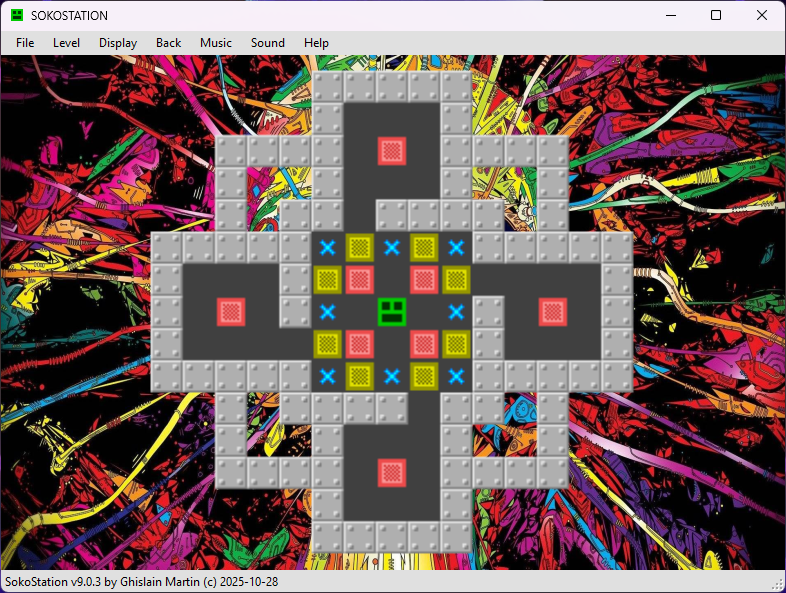Open the Music menu

[x=216, y=43]
